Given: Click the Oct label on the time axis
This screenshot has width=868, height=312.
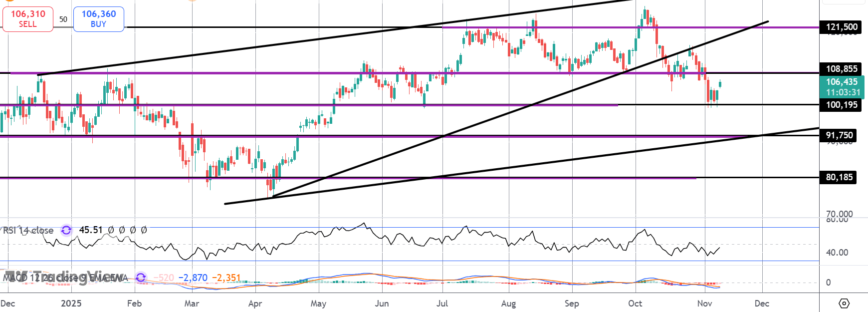Looking at the screenshot, I should [635, 304].
